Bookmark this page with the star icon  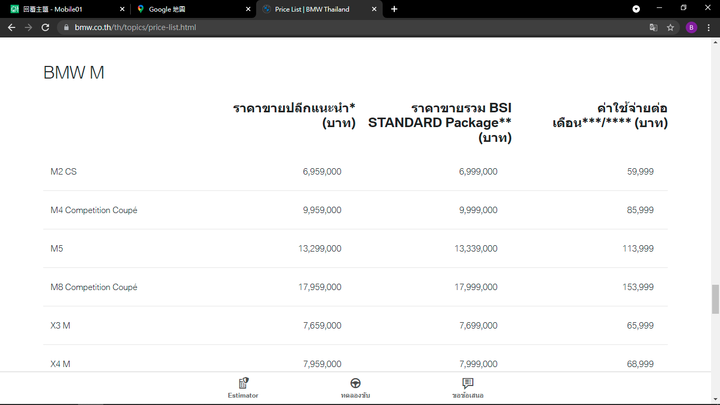point(670,28)
